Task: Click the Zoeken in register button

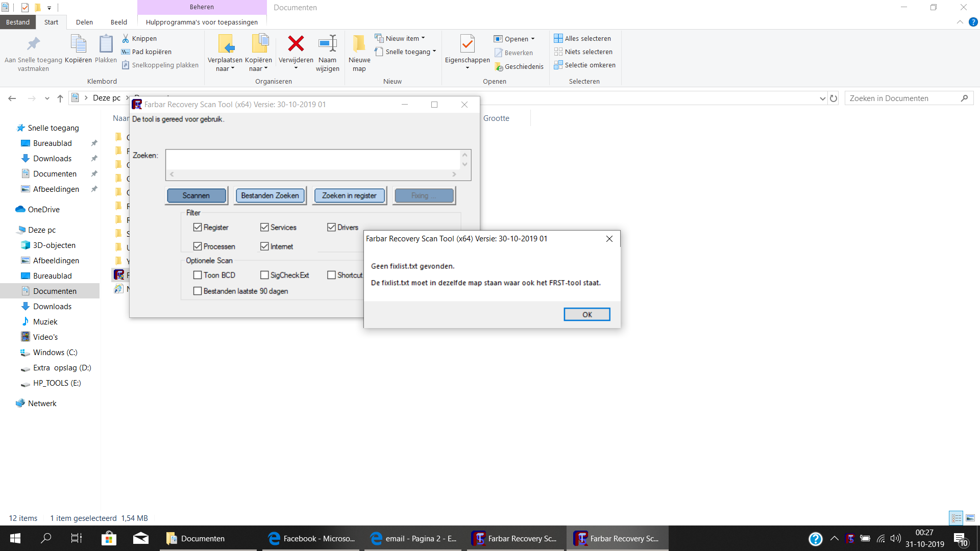Action: click(x=349, y=195)
